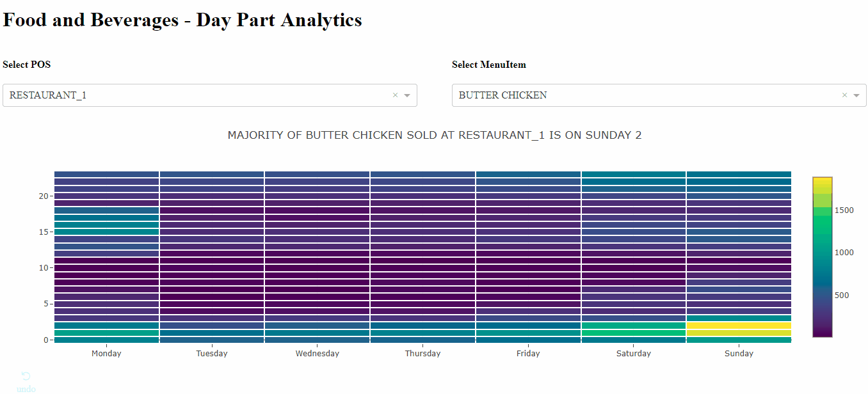
Task: Click the RESTAURANT_1 dropdown field
Action: click(x=192, y=95)
